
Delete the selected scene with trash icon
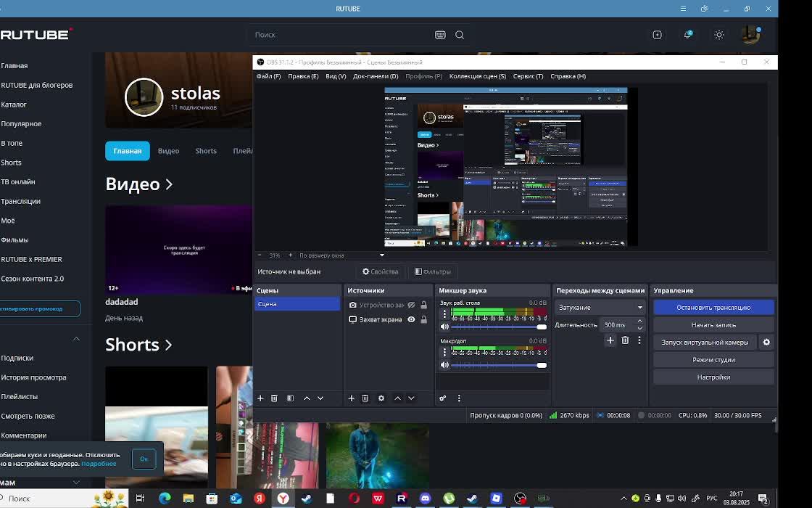point(274,398)
